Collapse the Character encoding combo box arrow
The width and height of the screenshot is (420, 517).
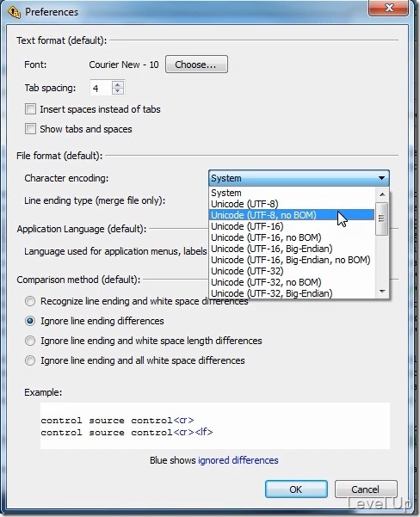pyautogui.click(x=382, y=178)
